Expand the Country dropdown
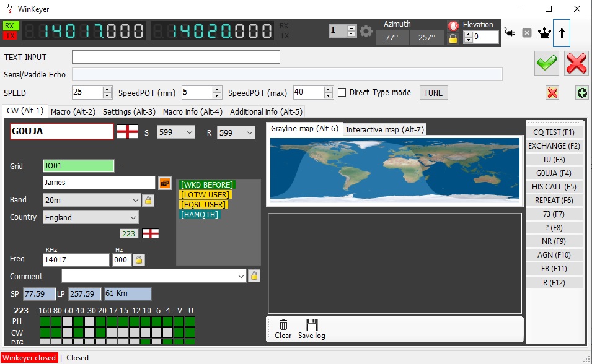 [x=133, y=218]
